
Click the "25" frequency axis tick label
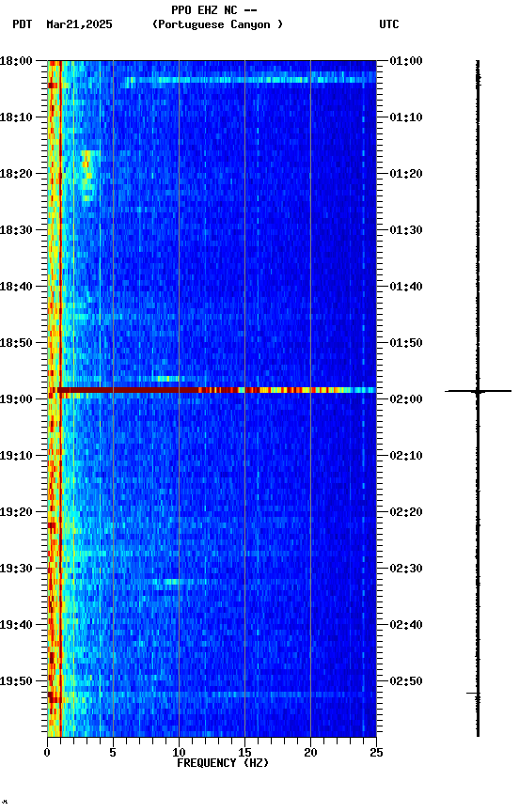(x=377, y=753)
